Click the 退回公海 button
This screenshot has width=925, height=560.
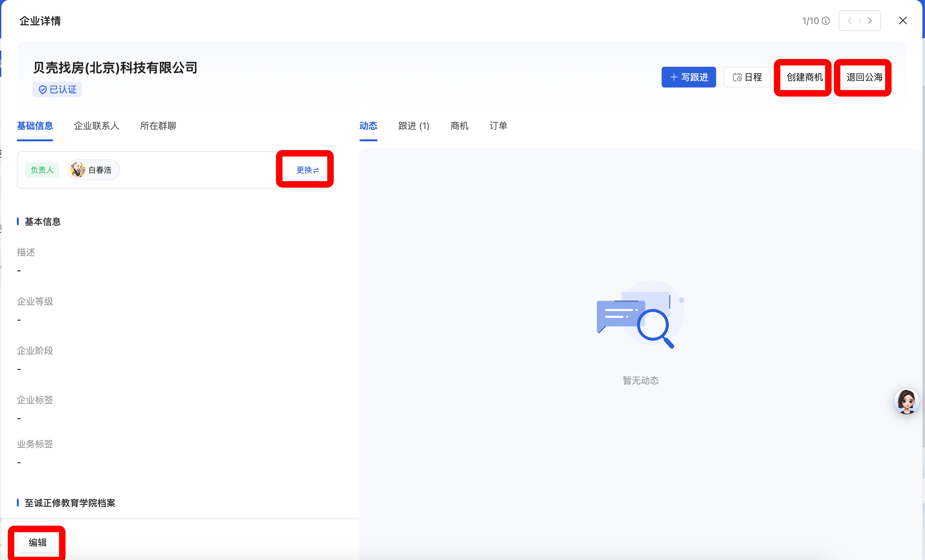click(x=864, y=77)
